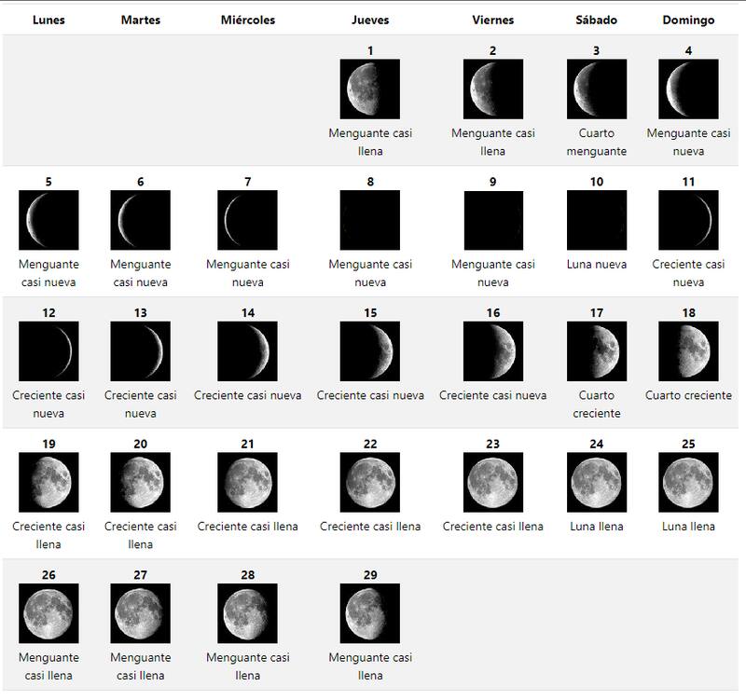Open the Luna nueva moon image on day 10

click(596, 220)
